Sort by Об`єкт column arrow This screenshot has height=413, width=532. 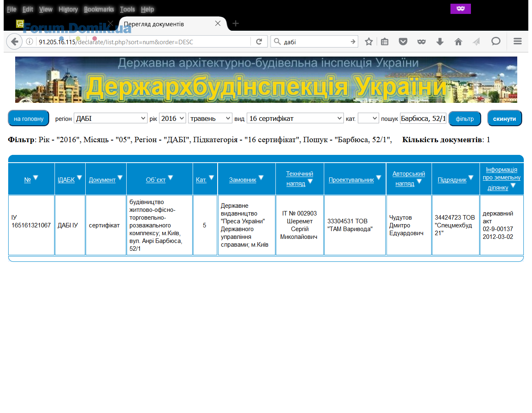coord(171,177)
